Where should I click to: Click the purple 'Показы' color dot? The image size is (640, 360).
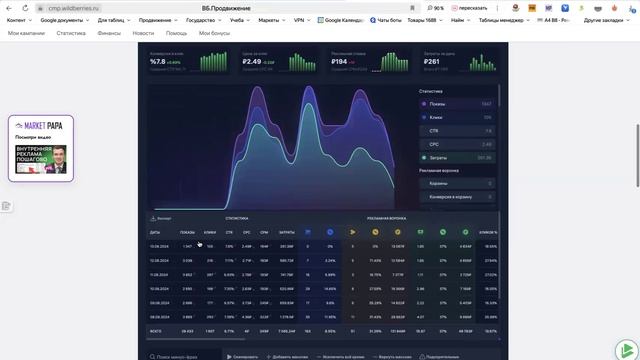[424, 104]
